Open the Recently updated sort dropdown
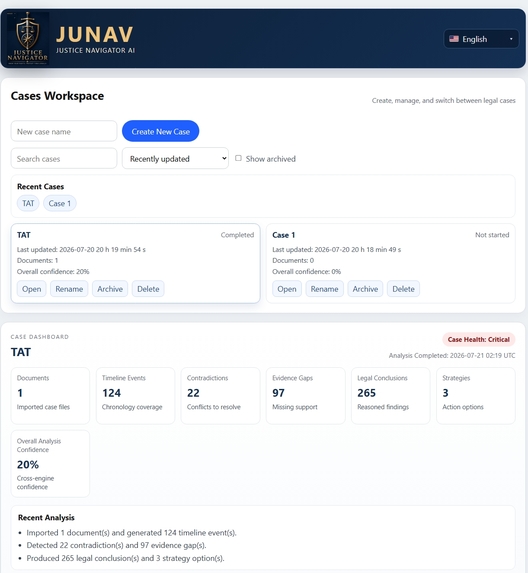 [175, 159]
